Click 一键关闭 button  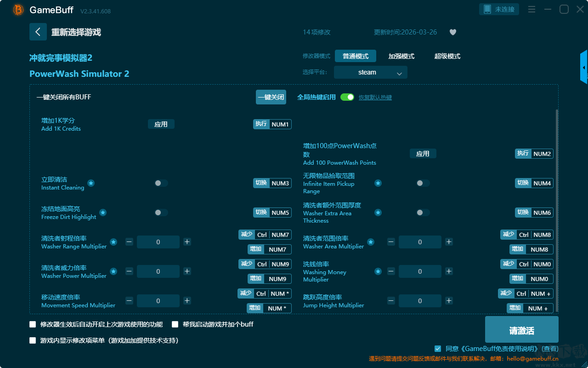tap(271, 97)
